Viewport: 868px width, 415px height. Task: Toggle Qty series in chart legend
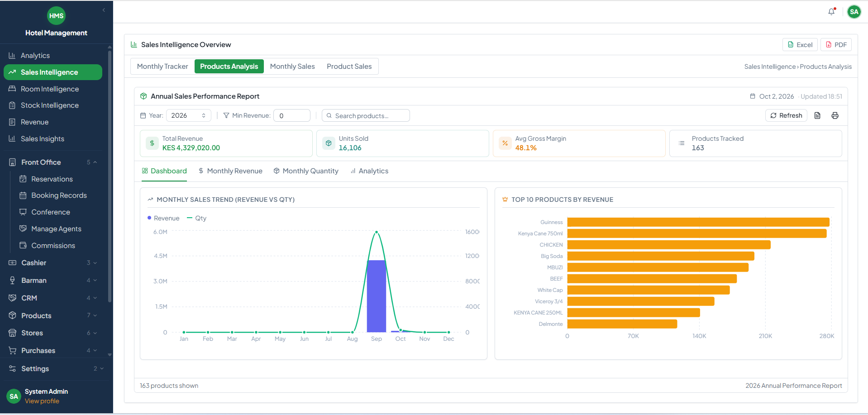196,218
